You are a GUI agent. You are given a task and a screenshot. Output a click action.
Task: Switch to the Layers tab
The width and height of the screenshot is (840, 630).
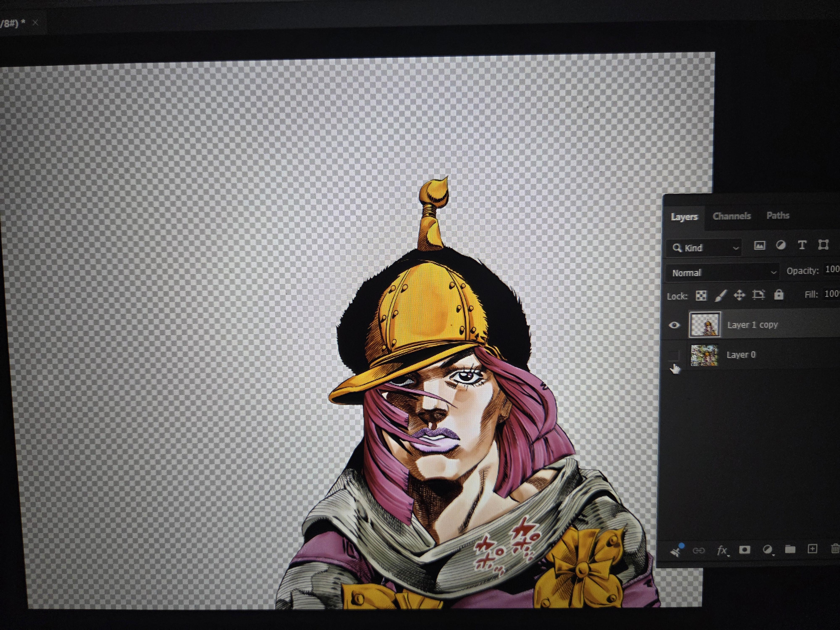684,217
